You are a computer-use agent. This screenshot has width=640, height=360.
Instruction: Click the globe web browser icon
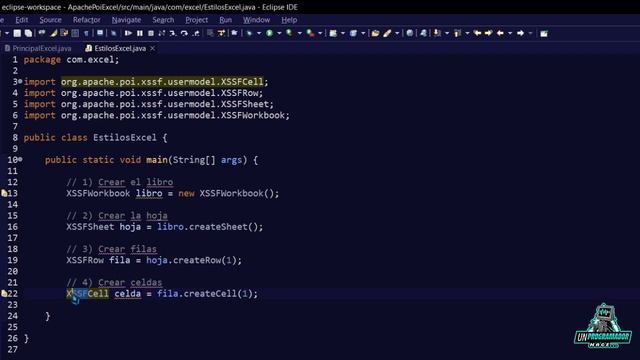pos(409,33)
